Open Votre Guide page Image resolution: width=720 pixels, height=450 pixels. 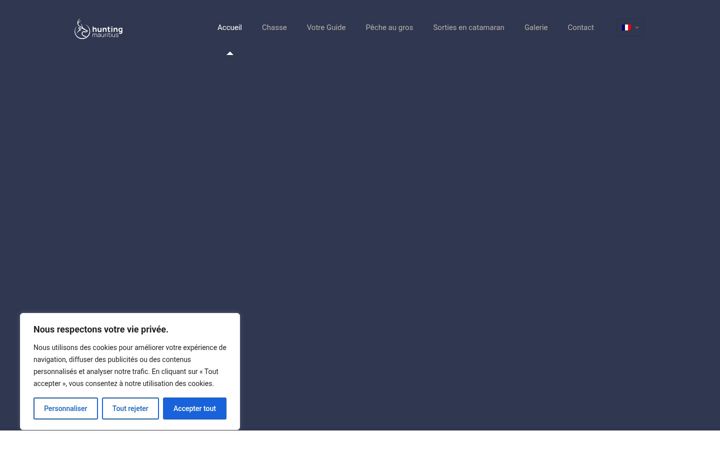pos(326,28)
